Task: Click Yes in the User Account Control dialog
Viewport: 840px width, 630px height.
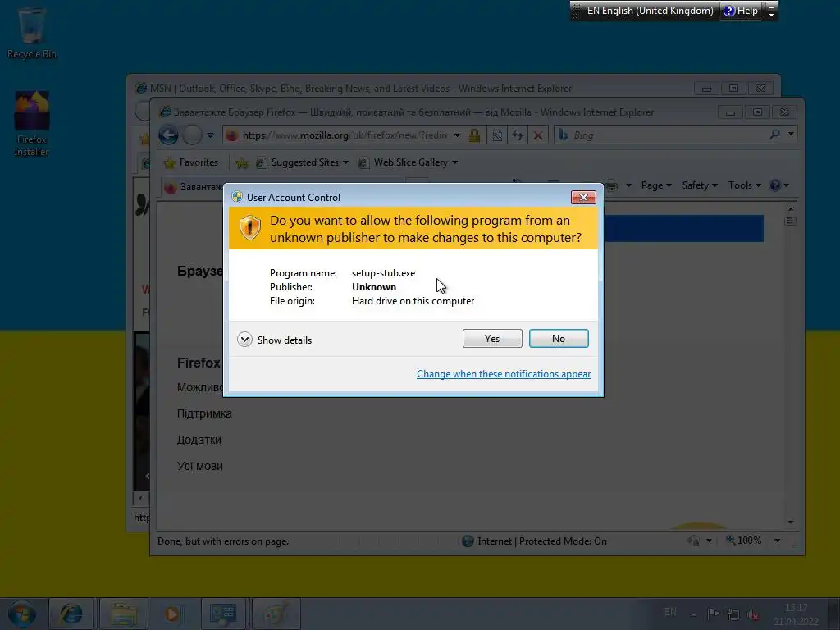Action: (x=492, y=339)
